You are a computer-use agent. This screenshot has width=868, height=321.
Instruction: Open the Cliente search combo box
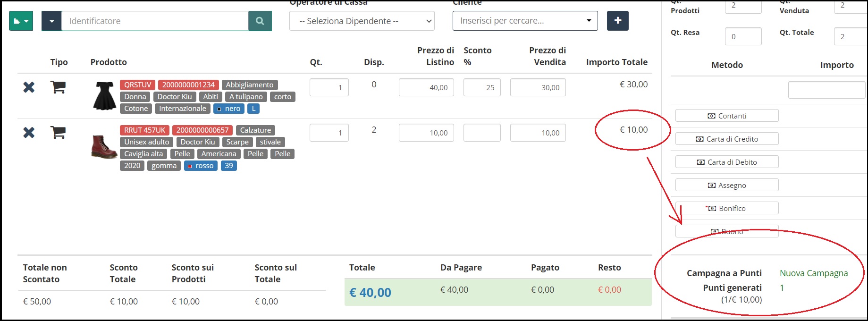click(x=525, y=21)
